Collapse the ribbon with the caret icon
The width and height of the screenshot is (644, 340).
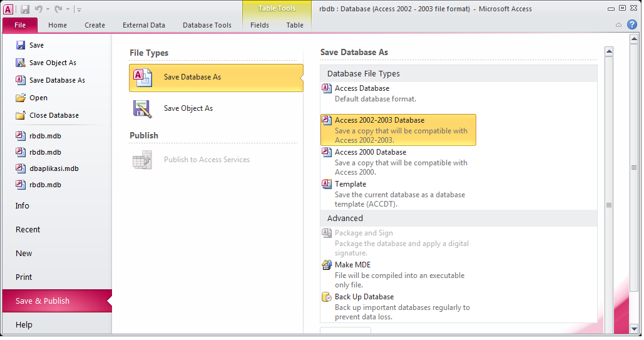(x=618, y=25)
